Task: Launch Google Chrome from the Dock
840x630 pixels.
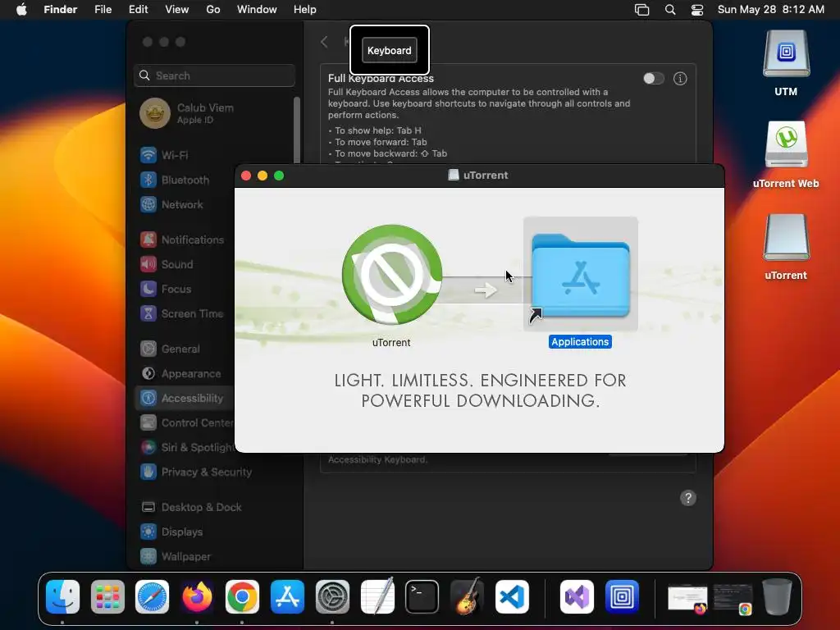Action: [x=242, y=596]
